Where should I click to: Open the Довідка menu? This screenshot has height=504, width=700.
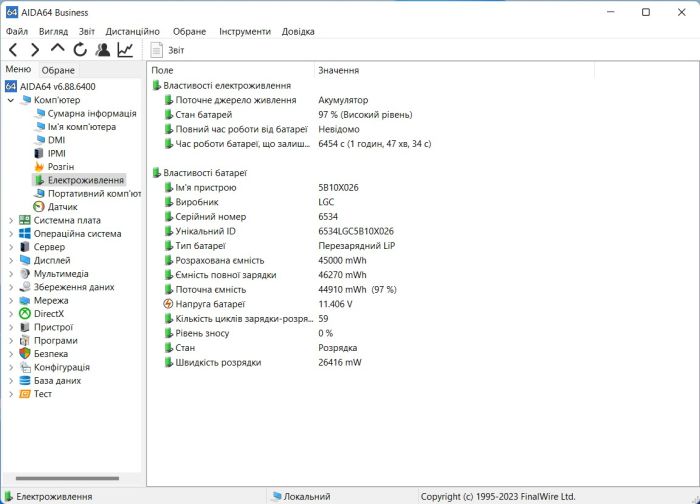298,32
